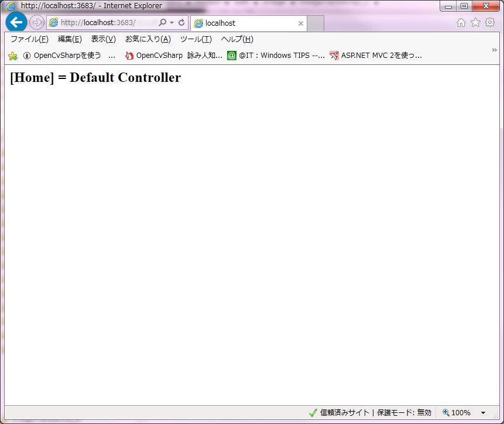The image size is (504, 424).
Task: Click the window resize grip corner
Action: tap(495, 416)
